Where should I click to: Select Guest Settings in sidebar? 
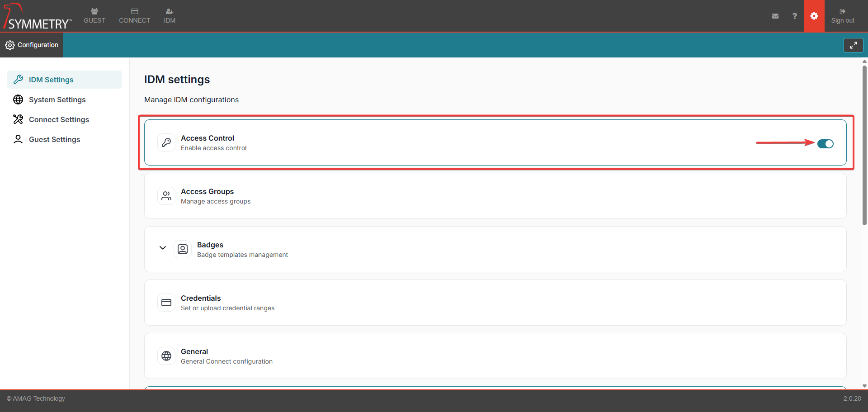[x=54, y=139]
